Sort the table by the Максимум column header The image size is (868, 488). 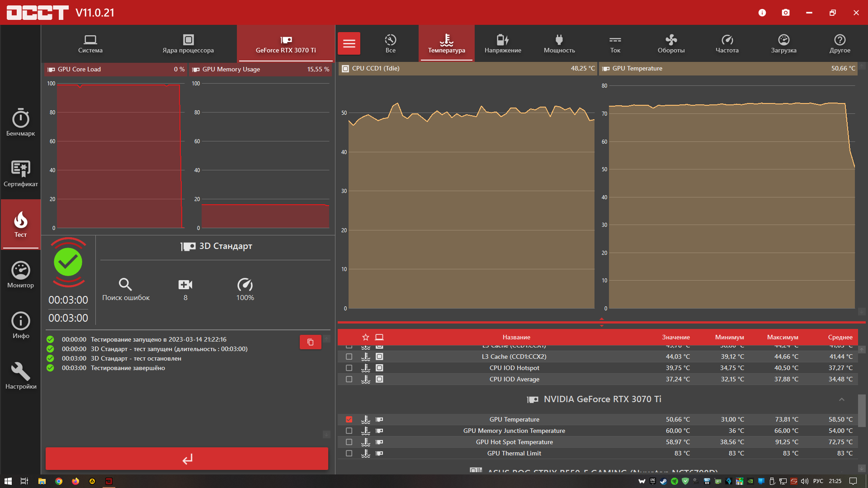[782, 337]
